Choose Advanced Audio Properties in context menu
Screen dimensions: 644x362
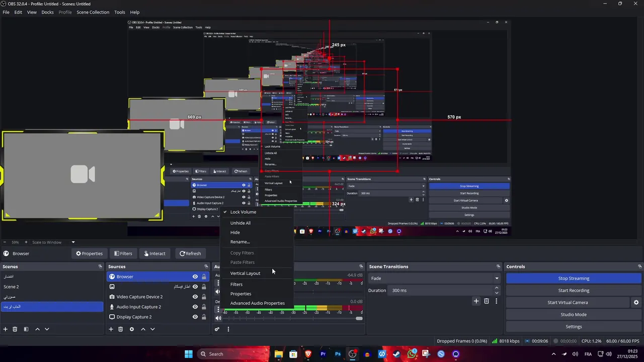(x=257, y=303)
